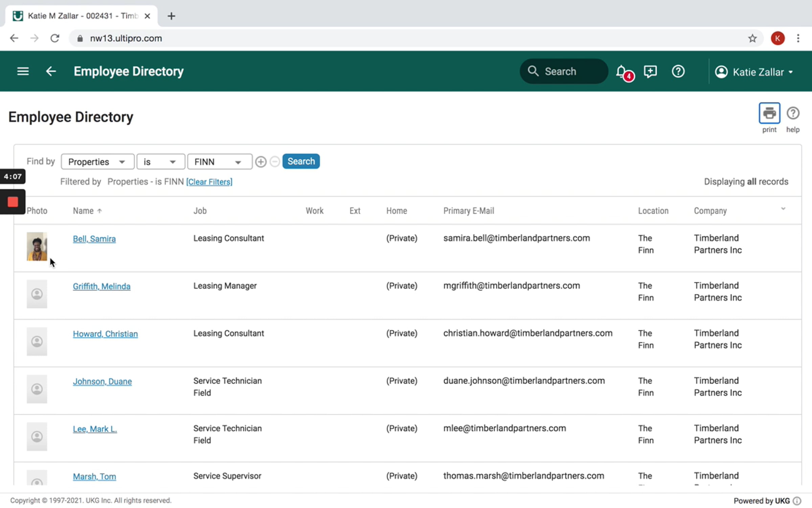Click Samira Bell's photo thumbnail
The image size is (812, 508).
[37, 246]
